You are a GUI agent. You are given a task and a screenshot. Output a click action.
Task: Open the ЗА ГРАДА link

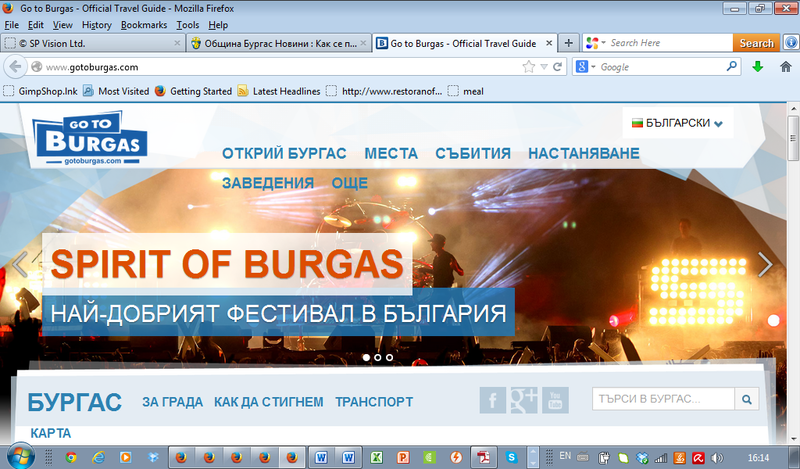point(172,402)
